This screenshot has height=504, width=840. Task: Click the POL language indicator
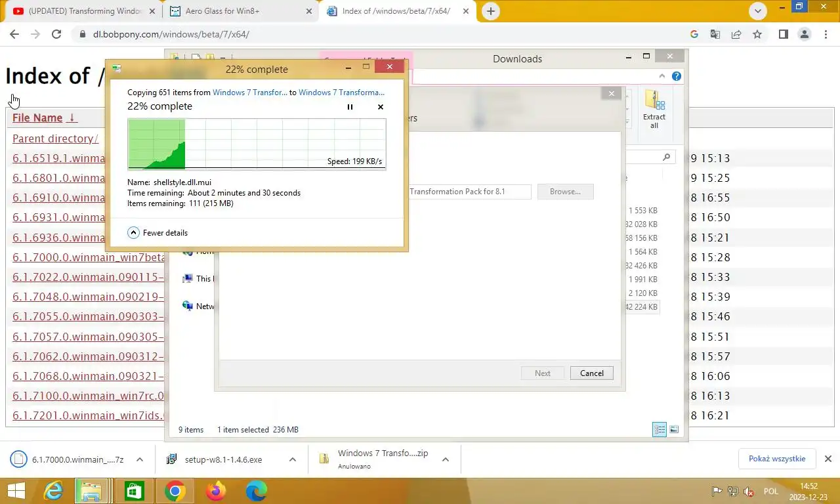[x=771, y=492]
